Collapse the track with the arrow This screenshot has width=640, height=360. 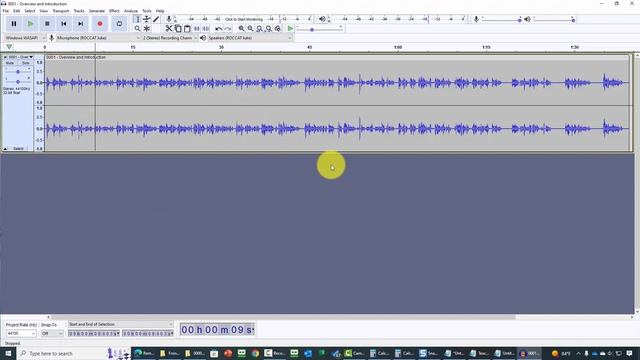tap(5, 149)
